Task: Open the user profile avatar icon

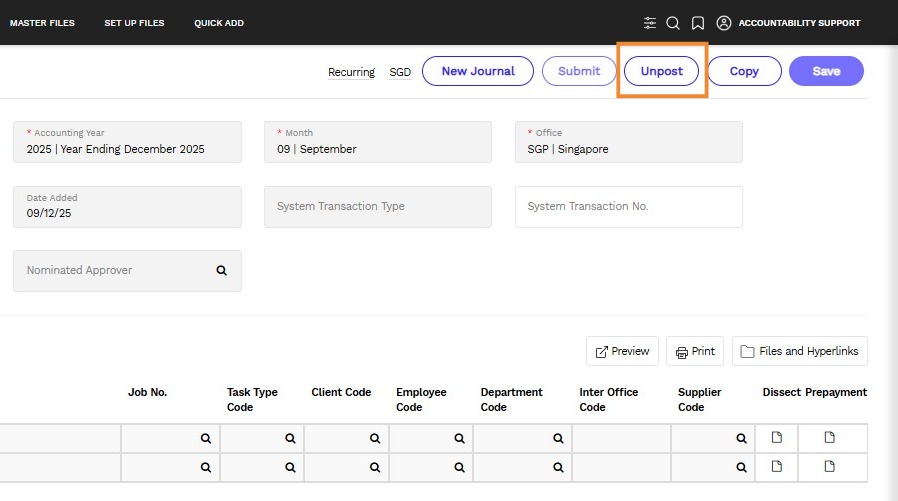Action: (724, 23)
